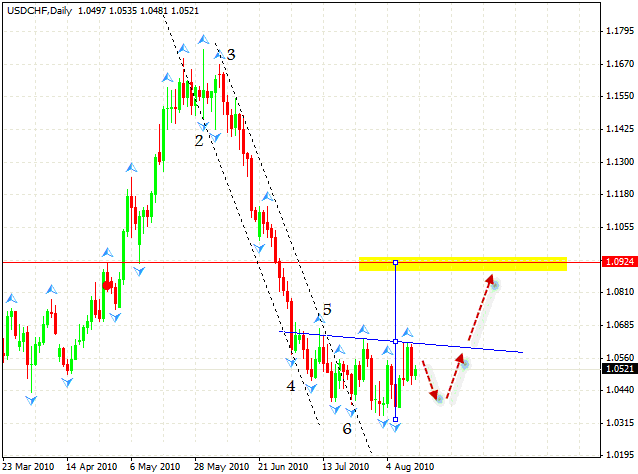Click the 28 May 2010 date label
Image resolution: width=638 pixels, height=474 pixels.
click(x=221, y=466)
